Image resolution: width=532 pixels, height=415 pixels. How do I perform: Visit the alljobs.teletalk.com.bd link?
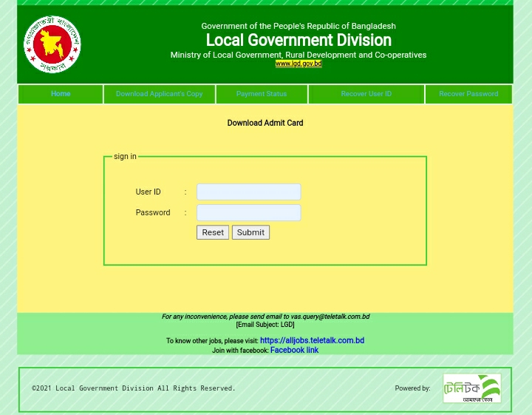click(312, 340)
